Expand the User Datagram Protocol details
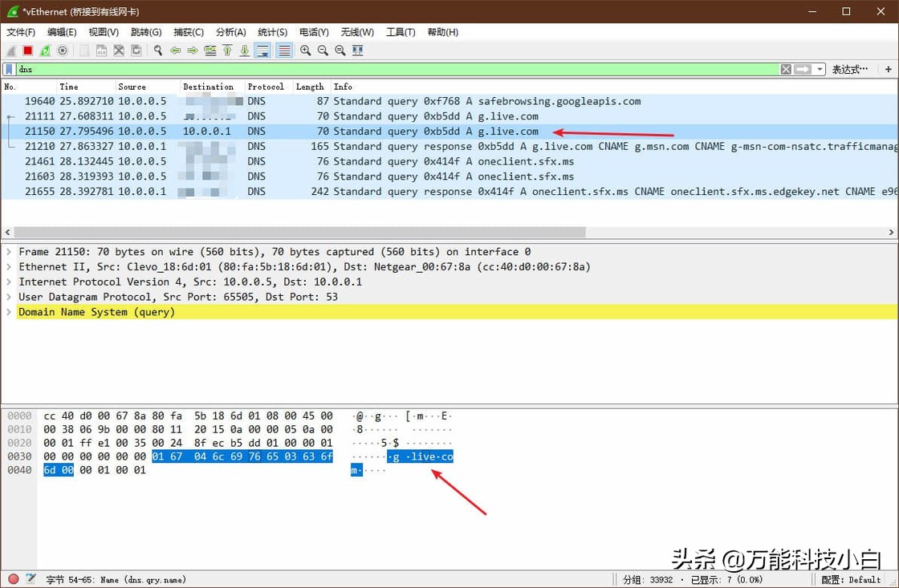This screenshot has width=899, height=588. 9,297
